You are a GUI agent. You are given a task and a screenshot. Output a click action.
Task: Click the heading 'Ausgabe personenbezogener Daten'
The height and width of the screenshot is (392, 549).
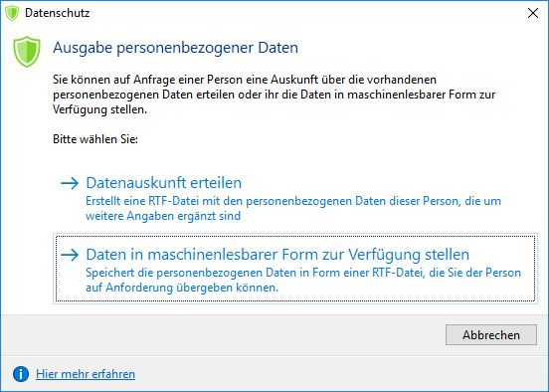pyautogui.click(x=175, y=48)
